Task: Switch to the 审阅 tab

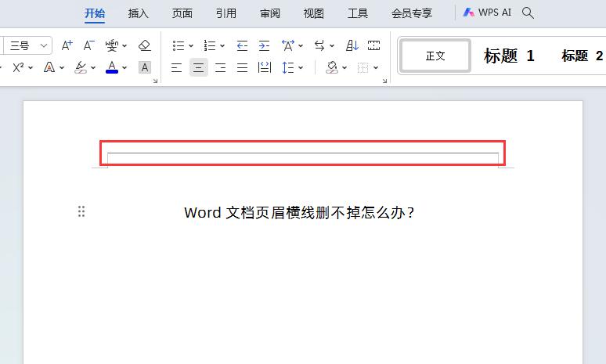Action: pos(270,13)
